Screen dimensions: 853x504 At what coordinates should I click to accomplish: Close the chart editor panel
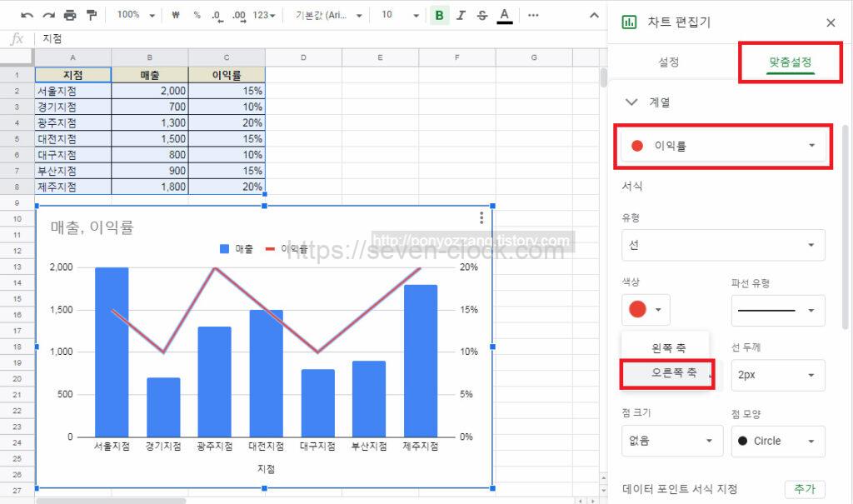(831, 22)
